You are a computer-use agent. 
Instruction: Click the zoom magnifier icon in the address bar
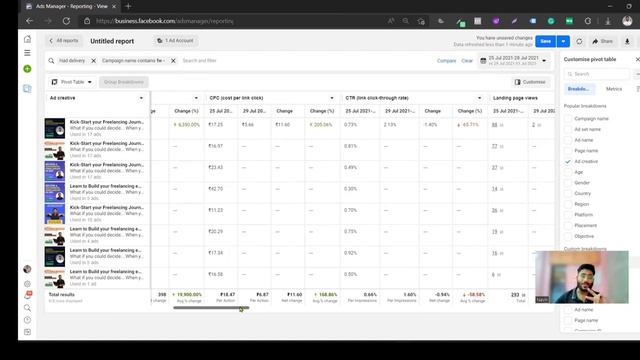point(405,21)
